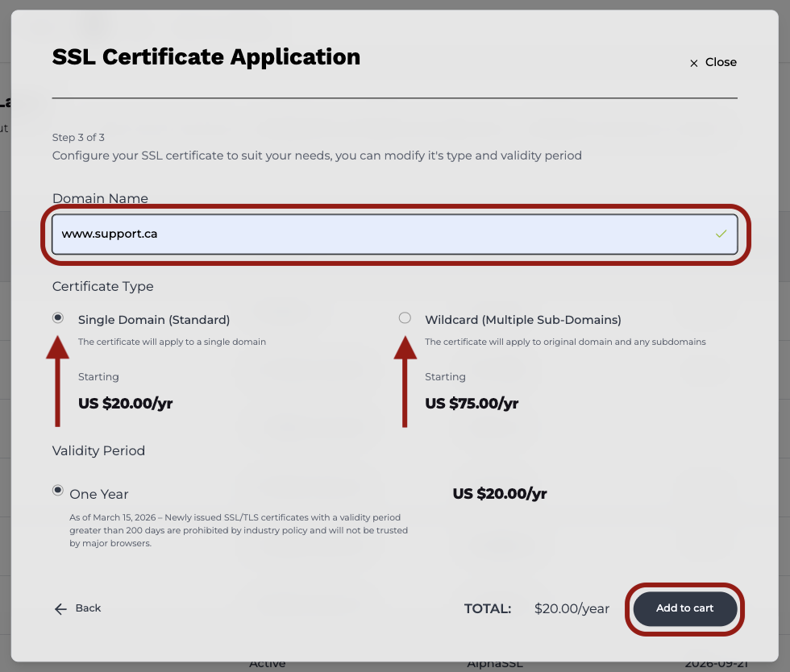Click the 'US $20.00/yr' price under Single Domain

(x=126, y=404)
